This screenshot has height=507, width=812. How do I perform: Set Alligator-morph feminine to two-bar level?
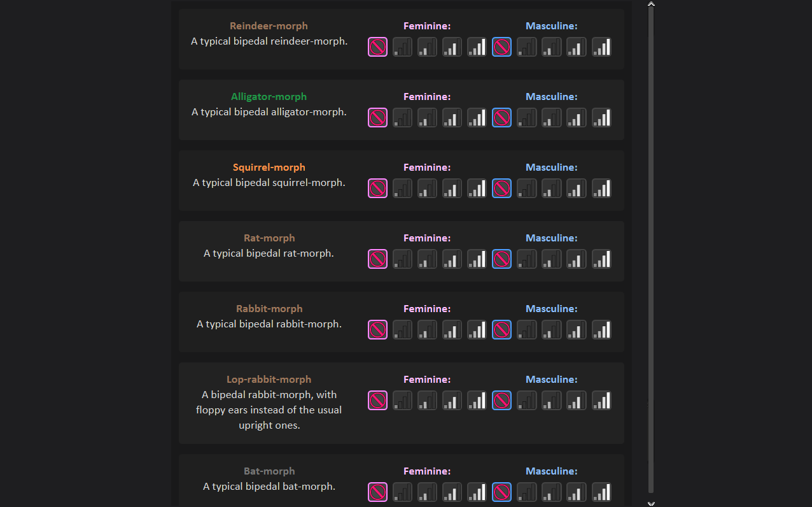point(427,118)
